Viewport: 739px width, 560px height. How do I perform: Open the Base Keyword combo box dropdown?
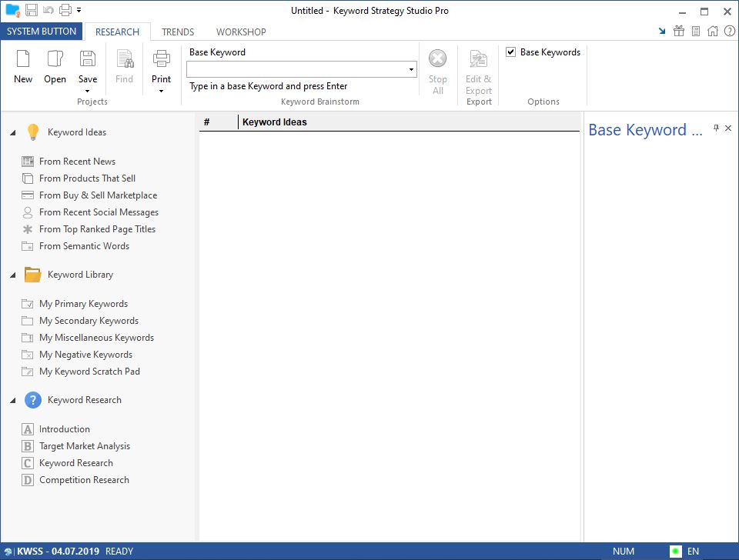[411, 70]
